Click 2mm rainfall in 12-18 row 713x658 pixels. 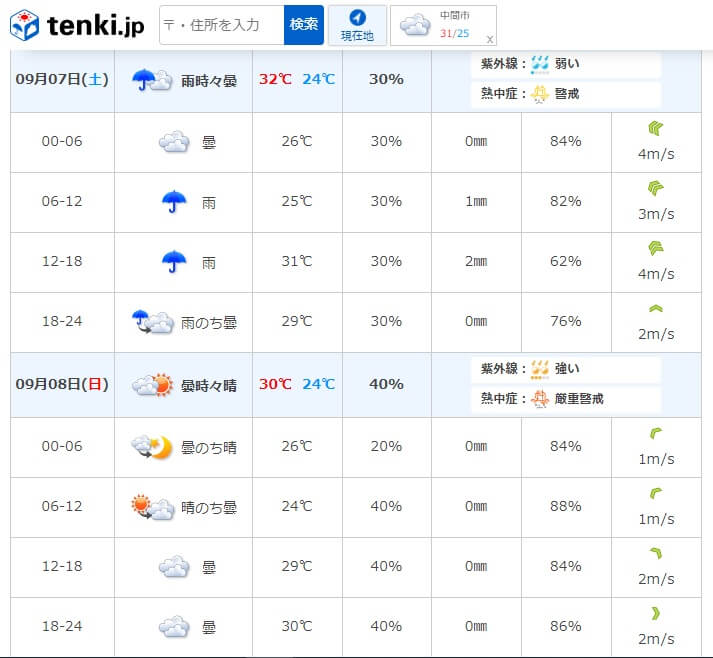click(476, 261)
